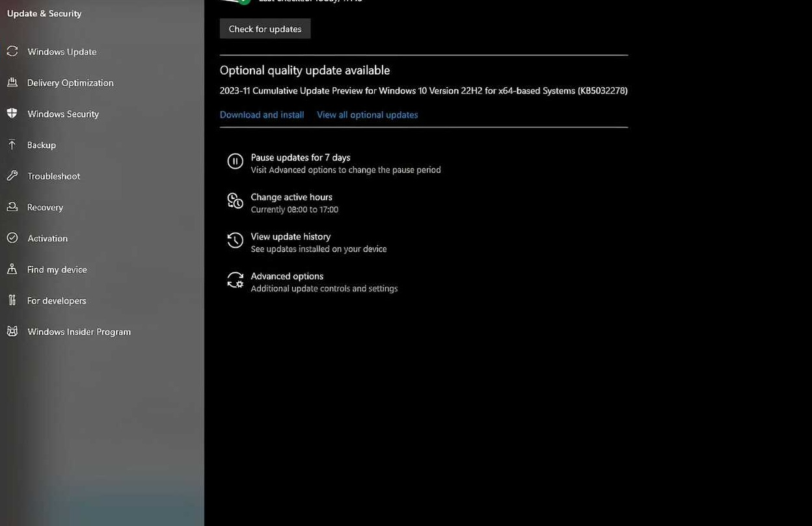Click the Recovery icon in sidebar
812x526 pixels.
(12, 207)
